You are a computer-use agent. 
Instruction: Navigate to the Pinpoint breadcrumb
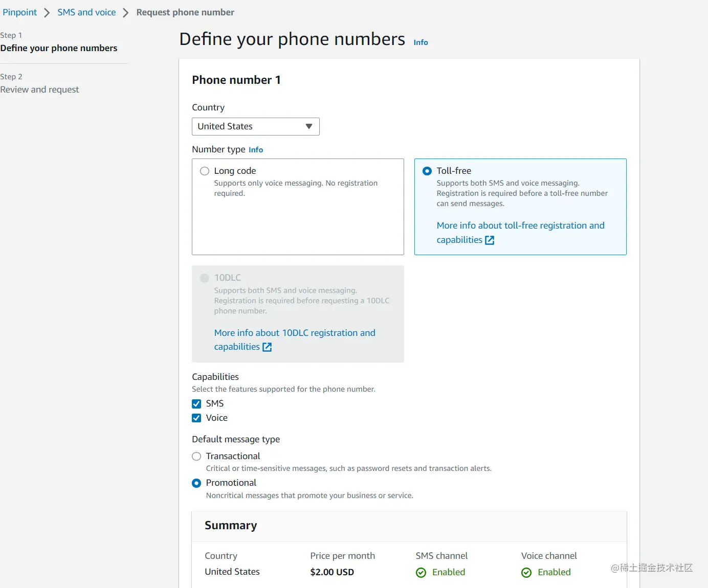(x=19, y=12)
